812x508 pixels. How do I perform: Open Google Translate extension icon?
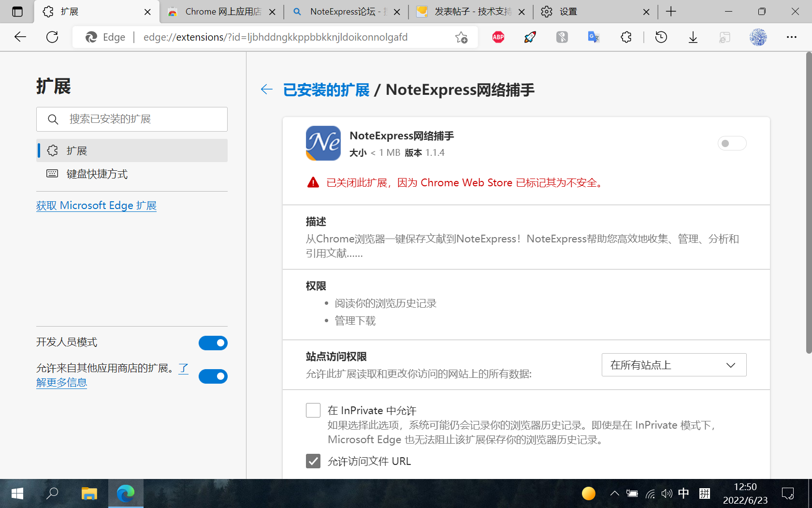pos(594,37)
